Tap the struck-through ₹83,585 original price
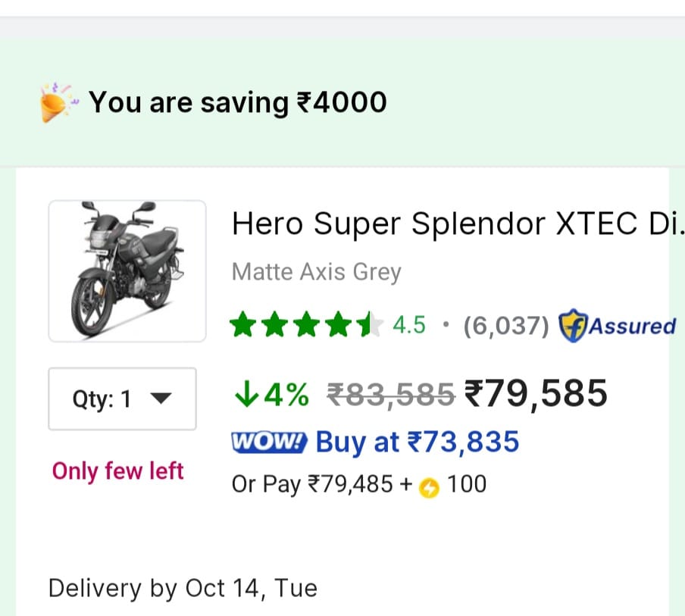This screenshot has width=685, height=616. tap(391, 394)
